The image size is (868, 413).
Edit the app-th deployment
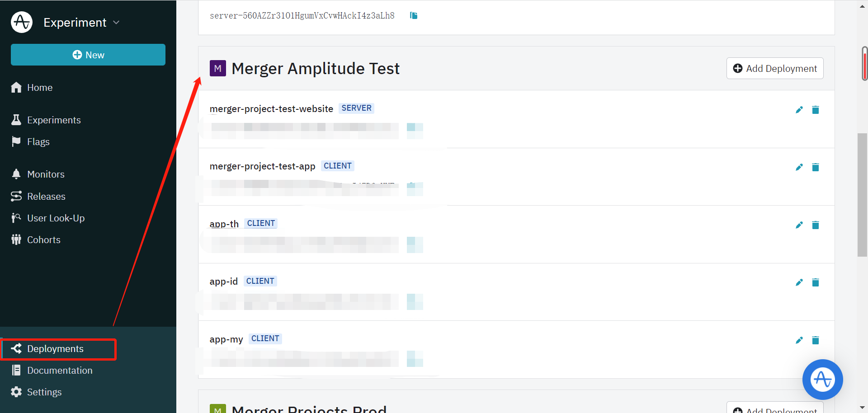[x=799, y=225]
